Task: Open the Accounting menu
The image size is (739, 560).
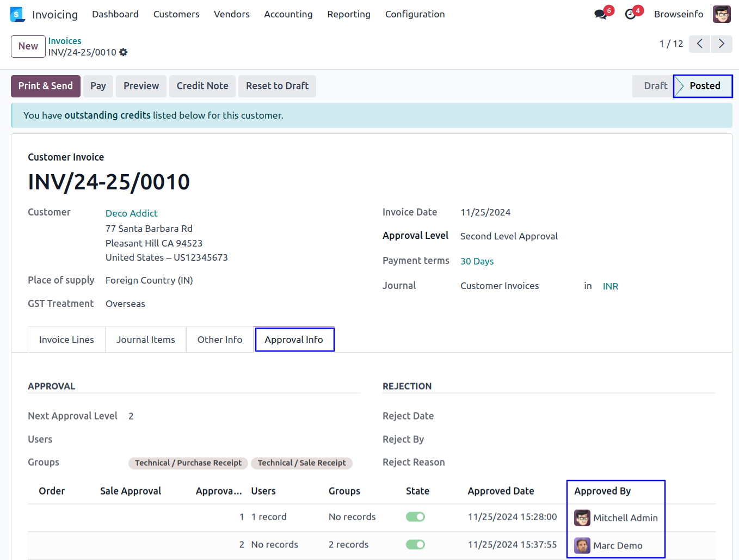Action: pos(288,14)
